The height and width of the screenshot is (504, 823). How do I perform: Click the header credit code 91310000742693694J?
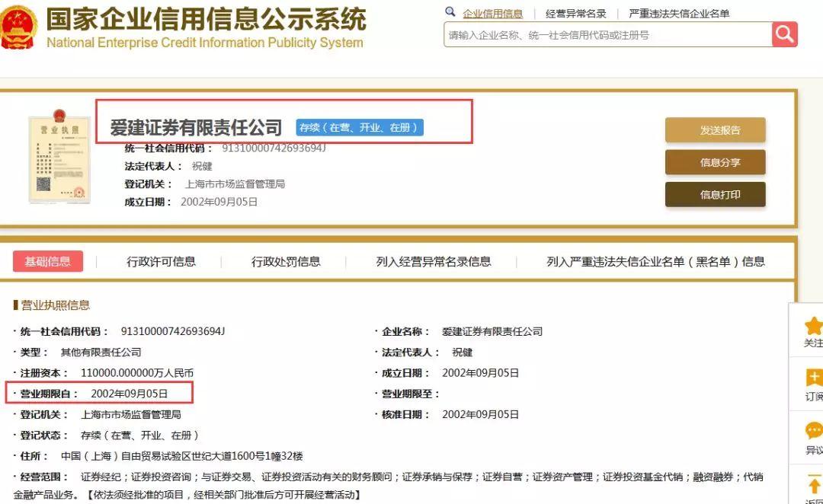274,148
